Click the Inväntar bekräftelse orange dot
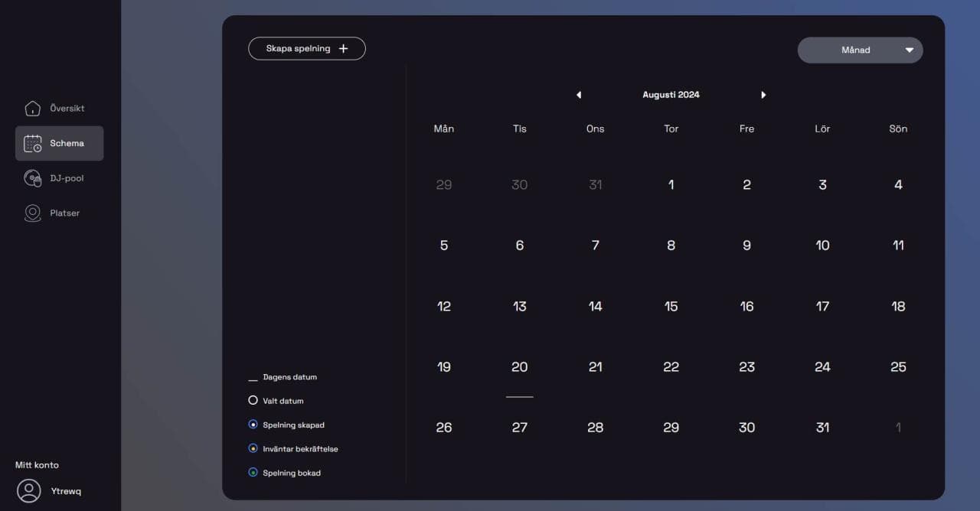The width and height of the screenshot is (980, 511). coord(253,448)
